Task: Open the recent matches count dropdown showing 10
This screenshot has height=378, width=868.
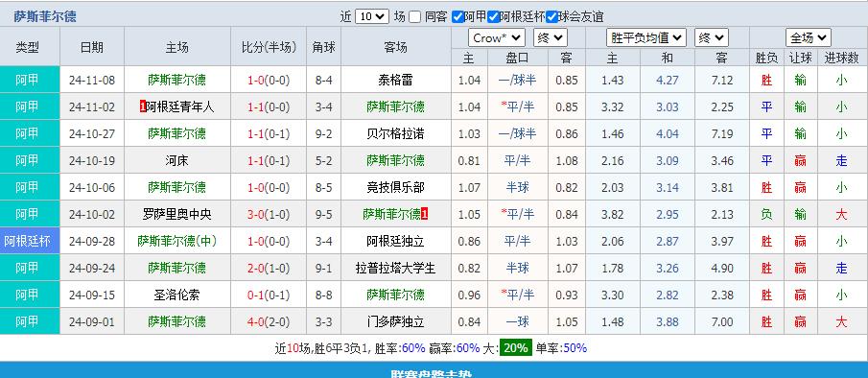Action: (x=371, y=16)
